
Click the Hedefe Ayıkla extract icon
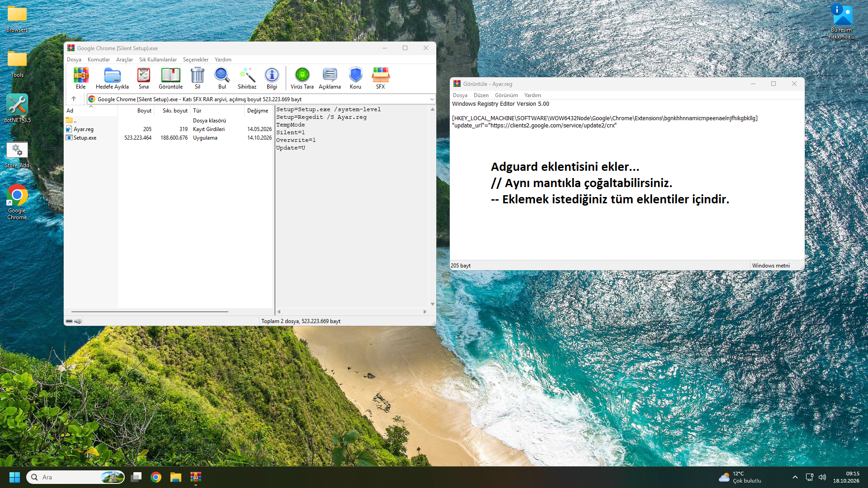point(112,78)
